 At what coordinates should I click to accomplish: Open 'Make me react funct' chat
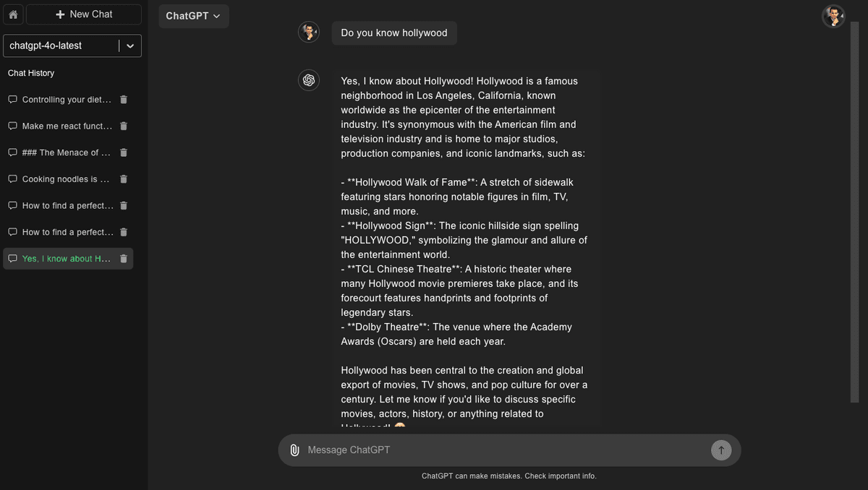(x=67, y=126)
